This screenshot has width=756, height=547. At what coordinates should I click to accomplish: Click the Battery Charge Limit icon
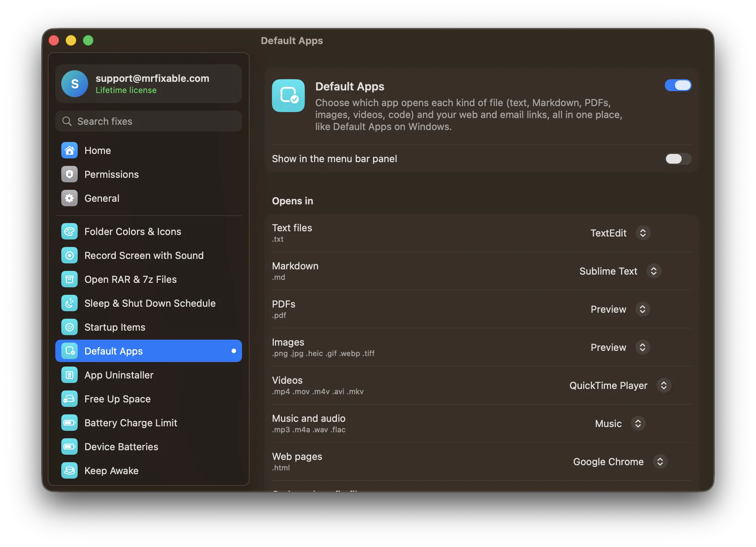pyautogui.click(x=69, y=423)
